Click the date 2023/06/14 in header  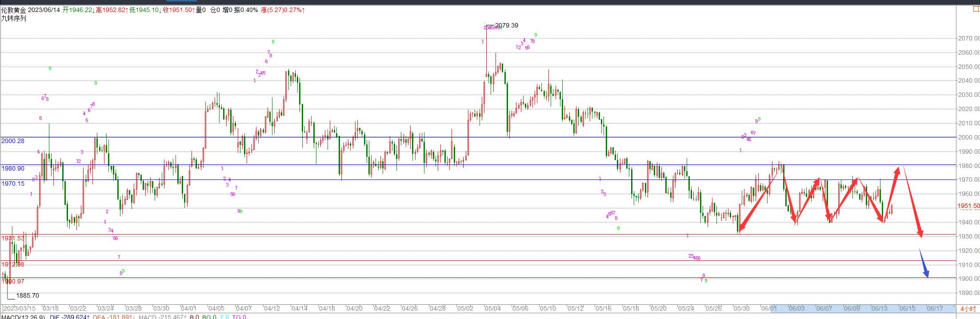44,10
